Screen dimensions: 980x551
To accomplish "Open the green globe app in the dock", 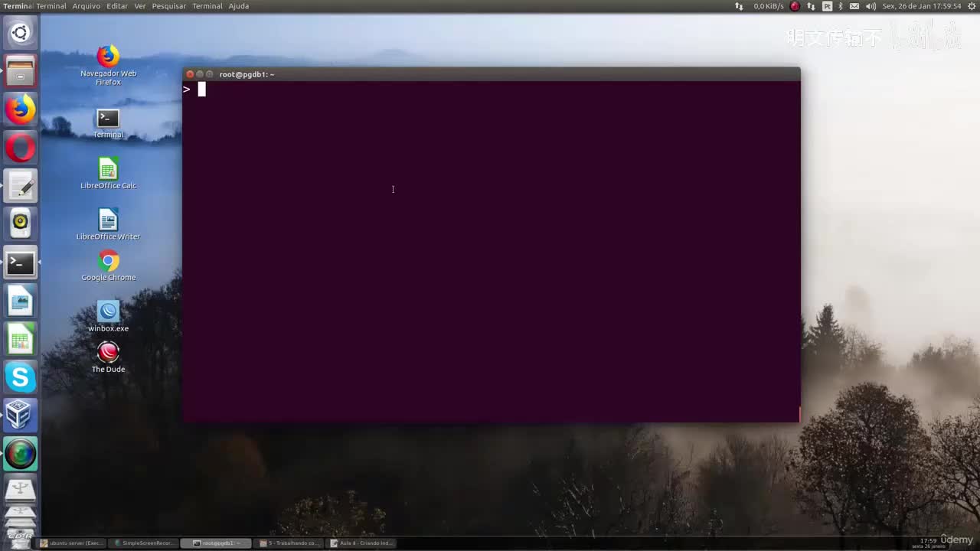I will tap(20, 454).
